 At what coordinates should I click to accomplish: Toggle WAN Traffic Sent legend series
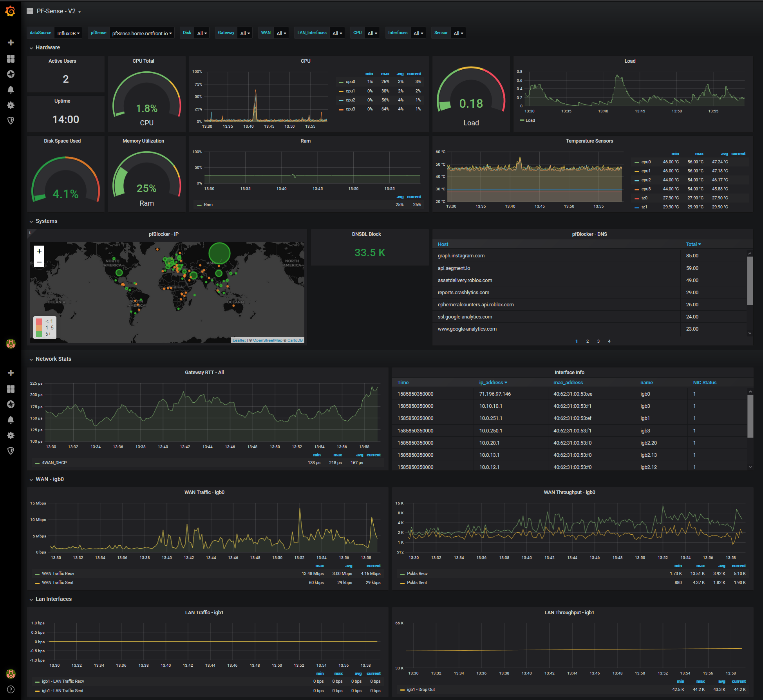[58, 582]
